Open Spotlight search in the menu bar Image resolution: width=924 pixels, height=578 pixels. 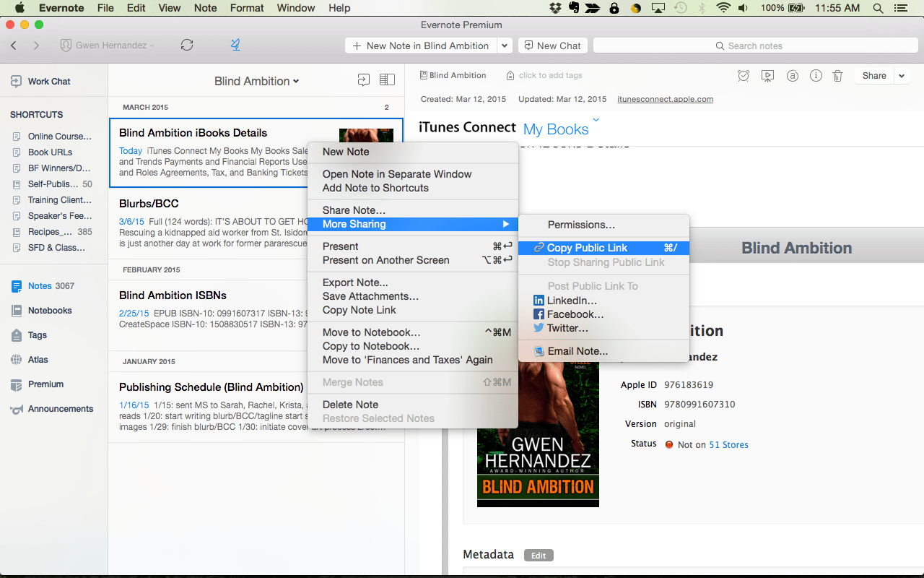(x=878, y=8)
